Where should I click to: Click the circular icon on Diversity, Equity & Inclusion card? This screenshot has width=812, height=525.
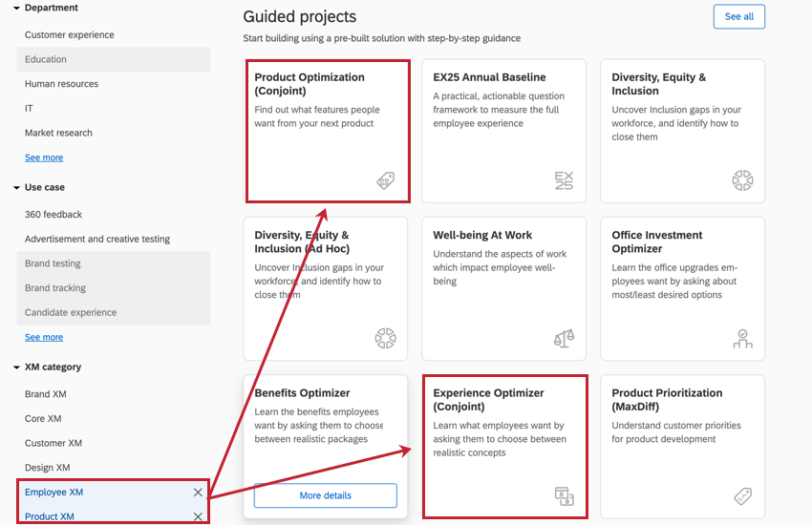(x=742, y=180)
